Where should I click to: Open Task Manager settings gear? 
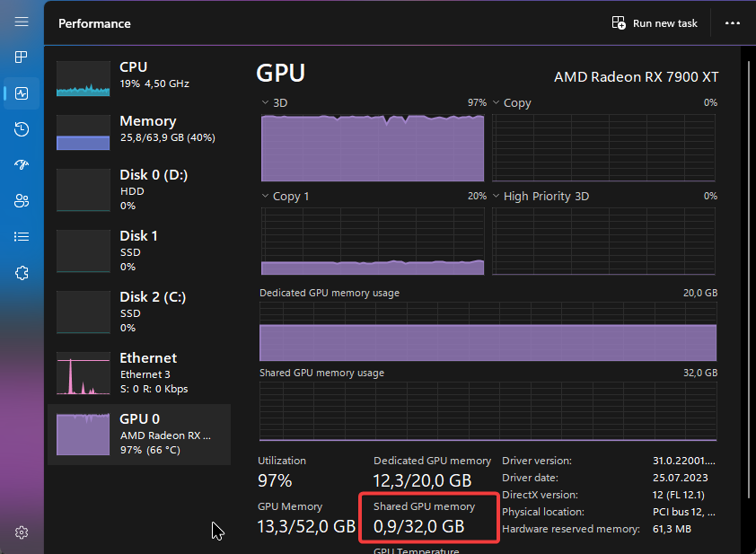pos(22,532)
